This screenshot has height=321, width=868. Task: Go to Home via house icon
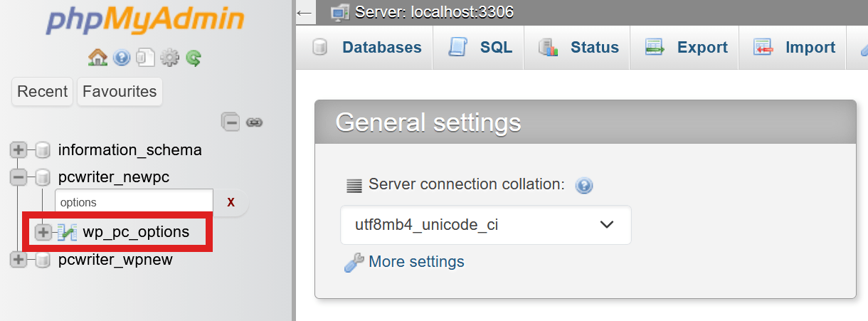click(97, 58)
